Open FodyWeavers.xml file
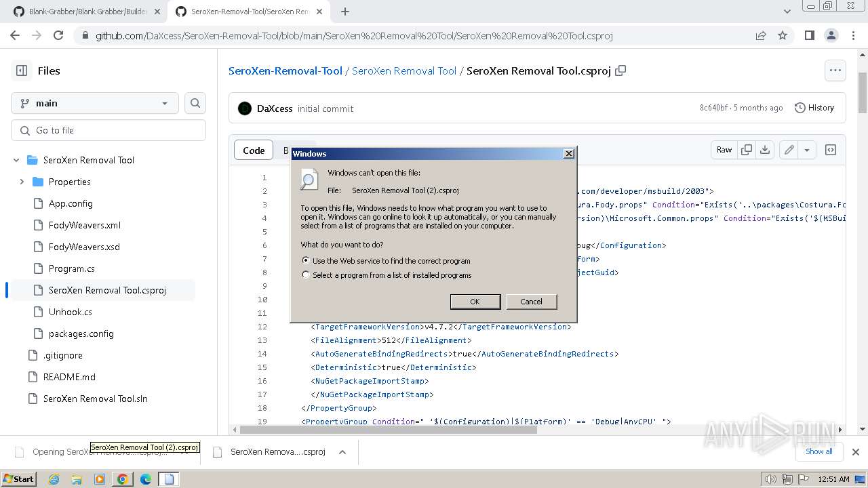This screenshot has height=488, width=868. 85,225
